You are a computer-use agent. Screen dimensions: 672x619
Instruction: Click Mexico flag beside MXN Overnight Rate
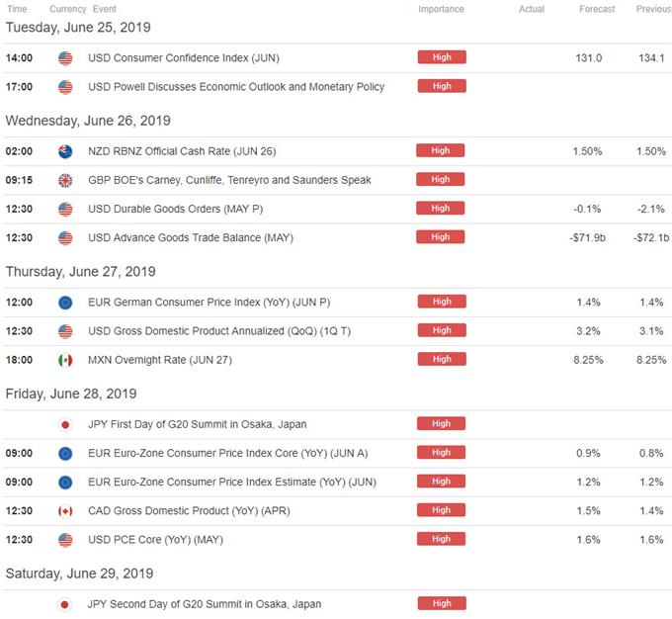[x=65, y=360]
